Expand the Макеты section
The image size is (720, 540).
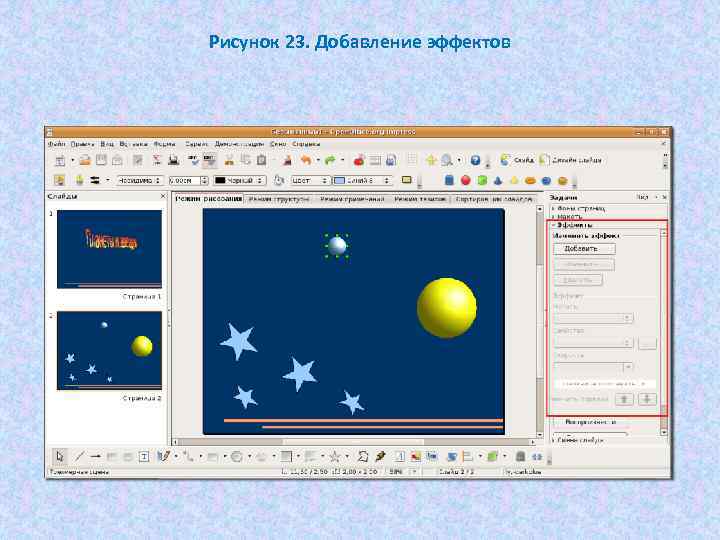point(568,216)
